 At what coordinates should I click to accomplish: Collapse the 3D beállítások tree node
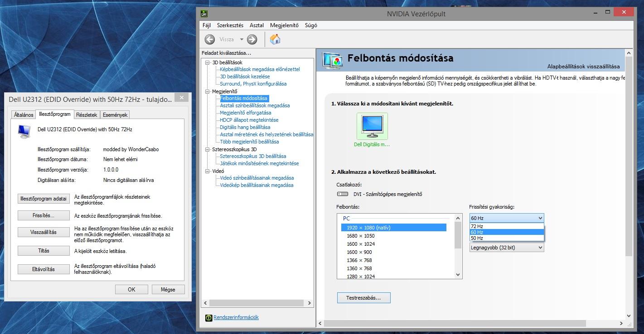(208, 62)
